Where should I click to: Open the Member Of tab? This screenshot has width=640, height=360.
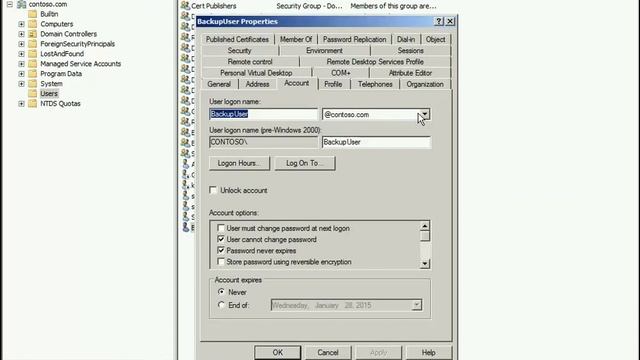(296, 40)
